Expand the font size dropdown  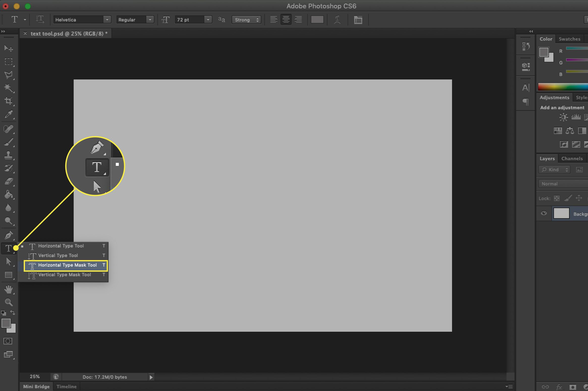tap(208, 19)
